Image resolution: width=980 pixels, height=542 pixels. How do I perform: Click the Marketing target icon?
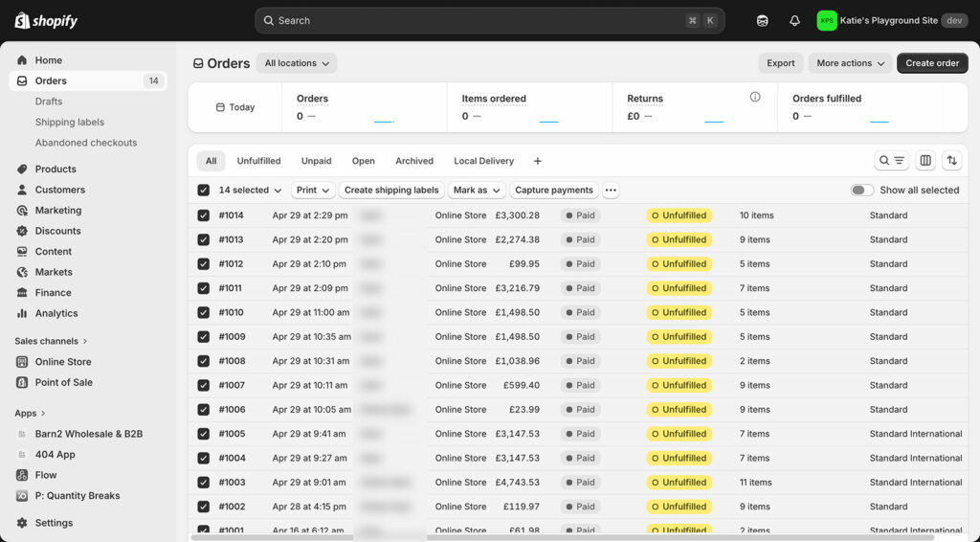click(x=23, y=210)
